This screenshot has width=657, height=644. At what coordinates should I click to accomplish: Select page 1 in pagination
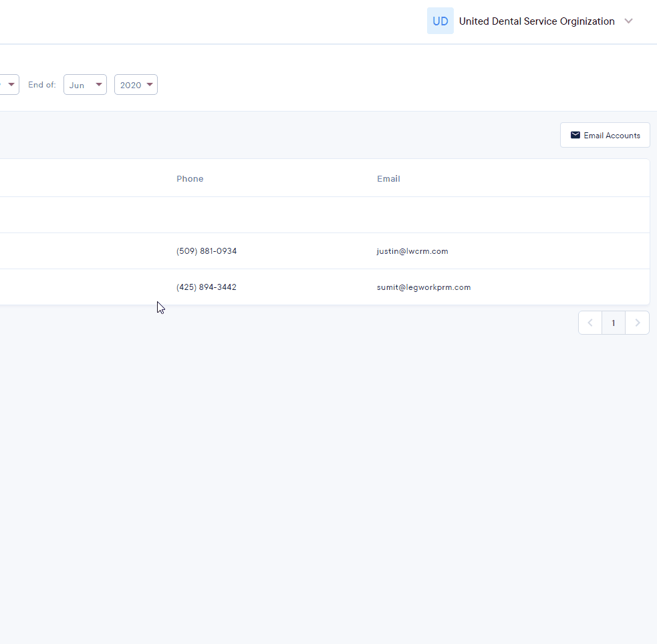tap(614, 323)
